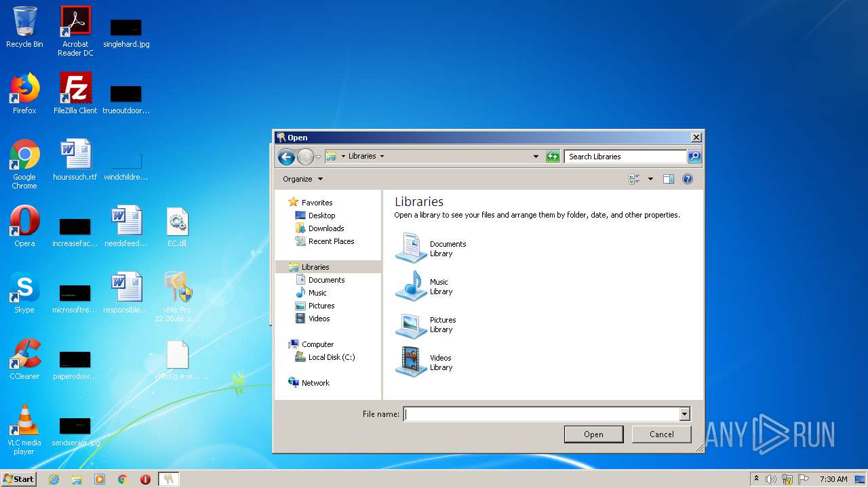Viewport: 868px width, 488px height.
Task: Click the help question mark icon
Action: click(688, 179)
